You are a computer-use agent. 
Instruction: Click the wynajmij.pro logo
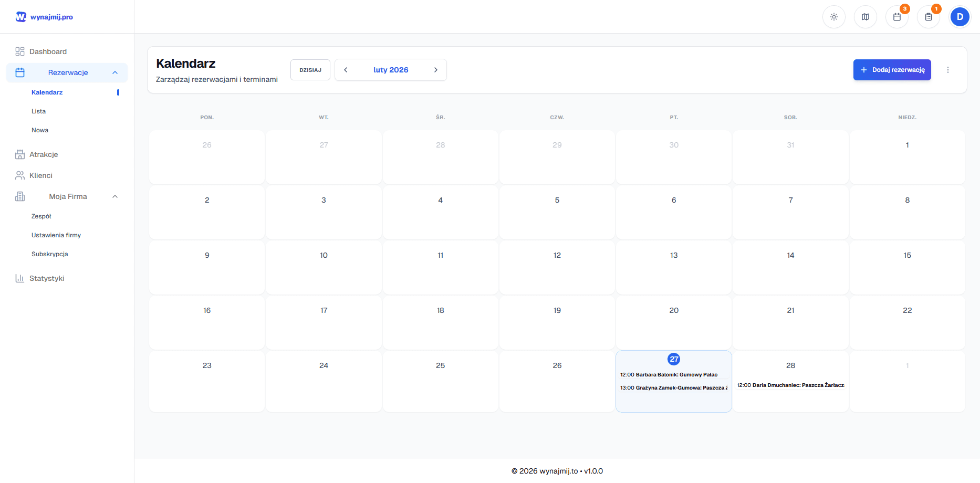point(44,17)
